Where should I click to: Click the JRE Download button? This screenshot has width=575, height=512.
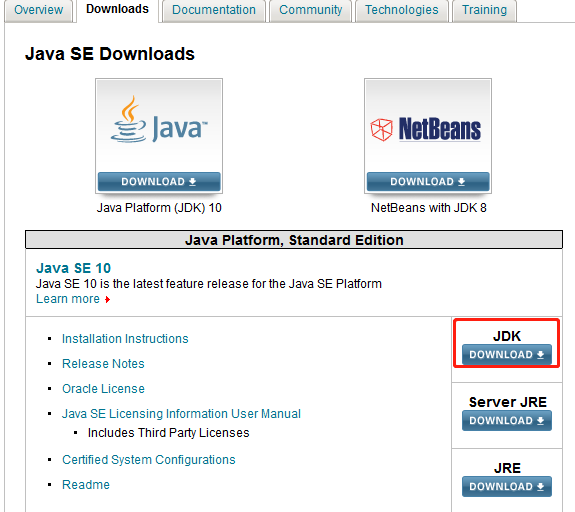click(507, 486)
